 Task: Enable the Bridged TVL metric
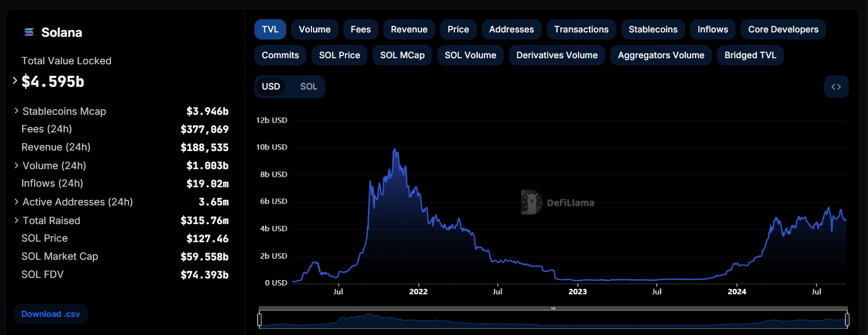click(x=750, y=55)
